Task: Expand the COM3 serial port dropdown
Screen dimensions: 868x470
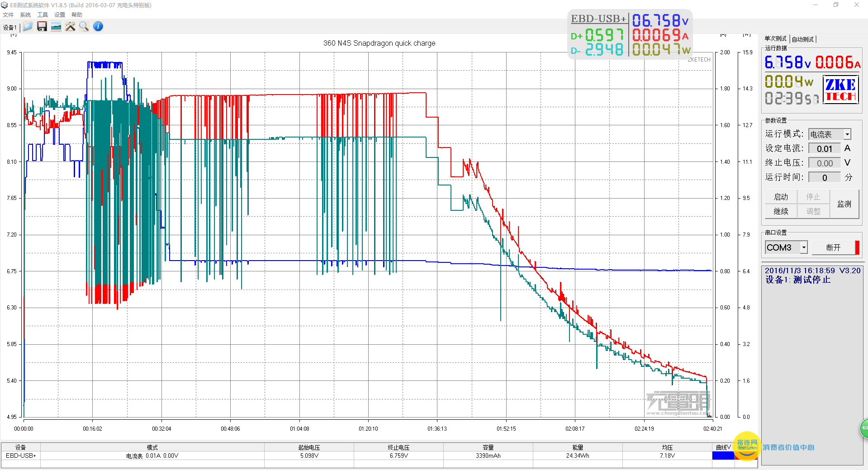Action: (804, 247)
